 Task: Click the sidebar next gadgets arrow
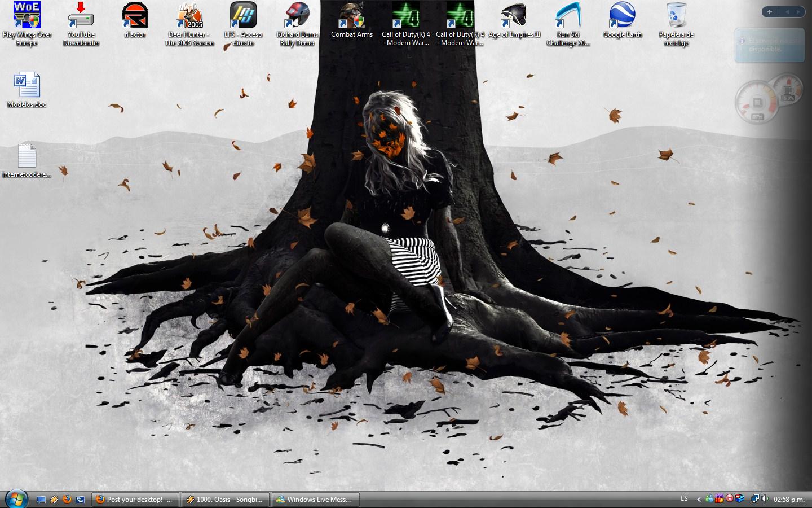[798, 12]
